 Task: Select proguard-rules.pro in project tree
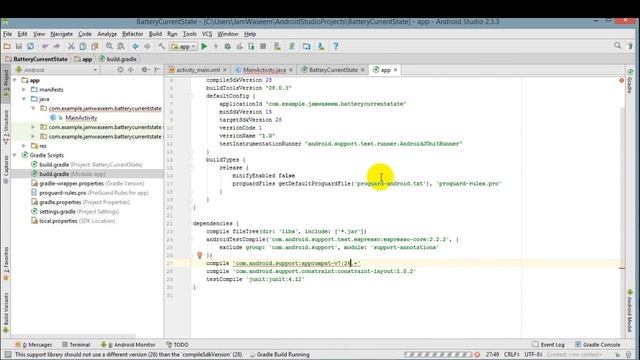(x=62, y=193)
